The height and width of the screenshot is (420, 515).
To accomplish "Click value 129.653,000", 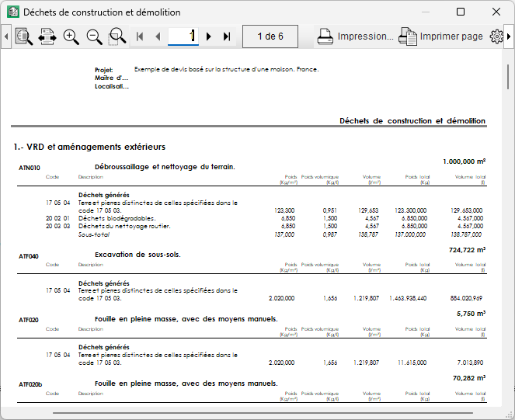I will click(x=466, y=210).
